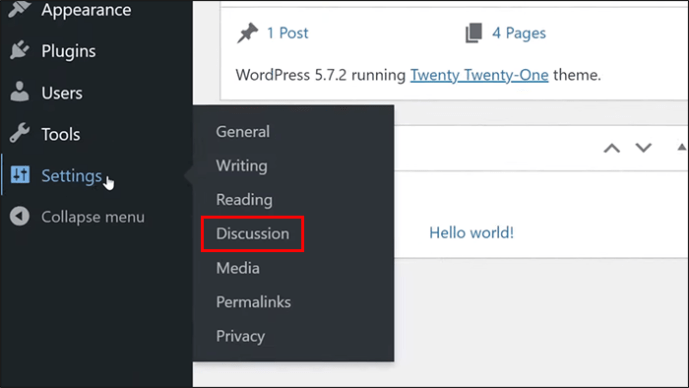Click the Collapse menu arrow icon
The height and width of the screenshot is (388, 689).
point(20,216)
